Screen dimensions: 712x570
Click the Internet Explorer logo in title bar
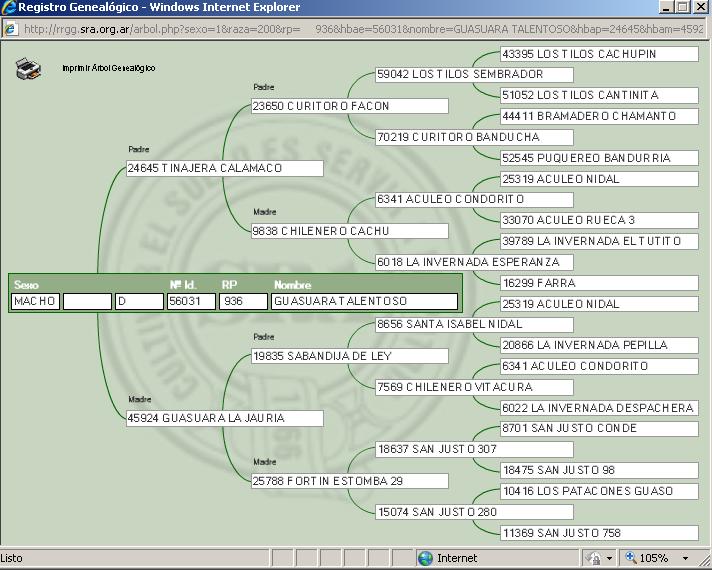click(10, 8)
